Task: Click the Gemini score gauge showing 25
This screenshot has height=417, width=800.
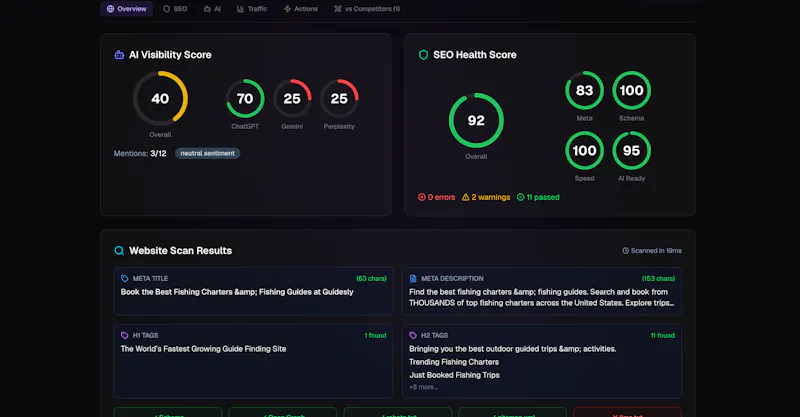Action: click(292, 99)
